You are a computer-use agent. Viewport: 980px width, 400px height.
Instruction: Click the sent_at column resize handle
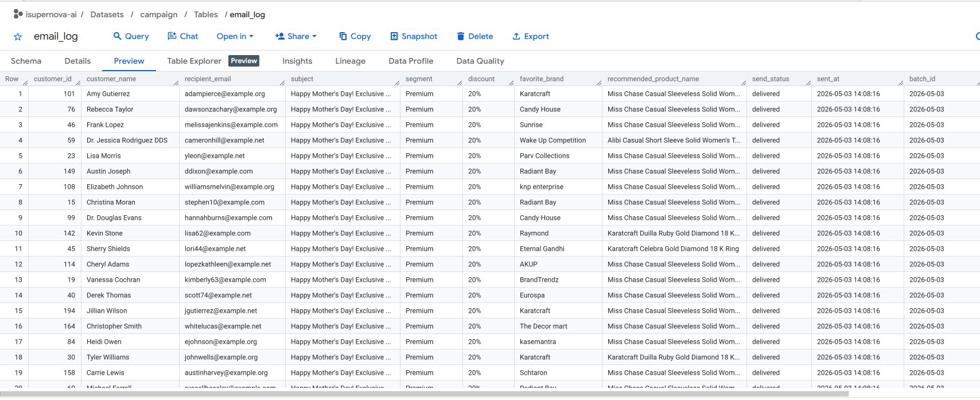pos(901,83)
